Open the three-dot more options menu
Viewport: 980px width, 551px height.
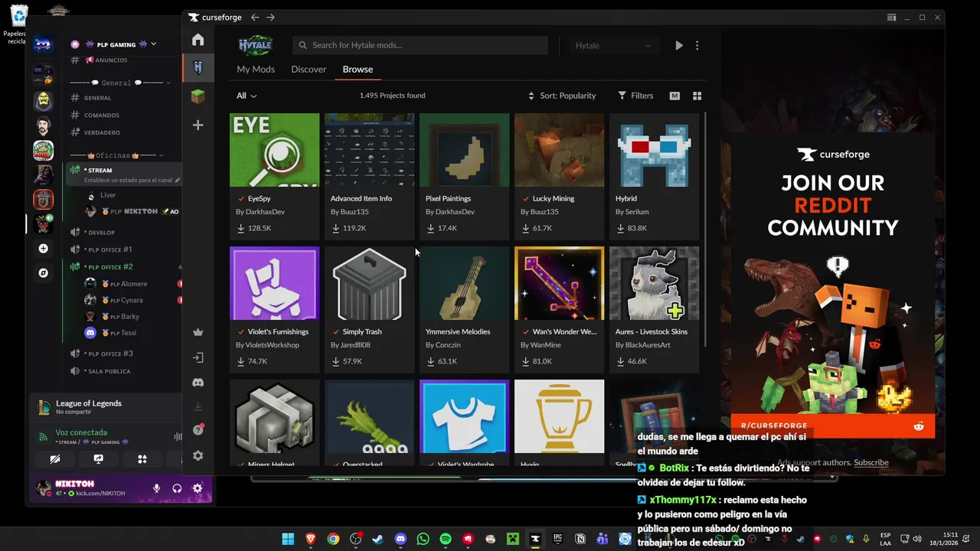pos(697,45)
